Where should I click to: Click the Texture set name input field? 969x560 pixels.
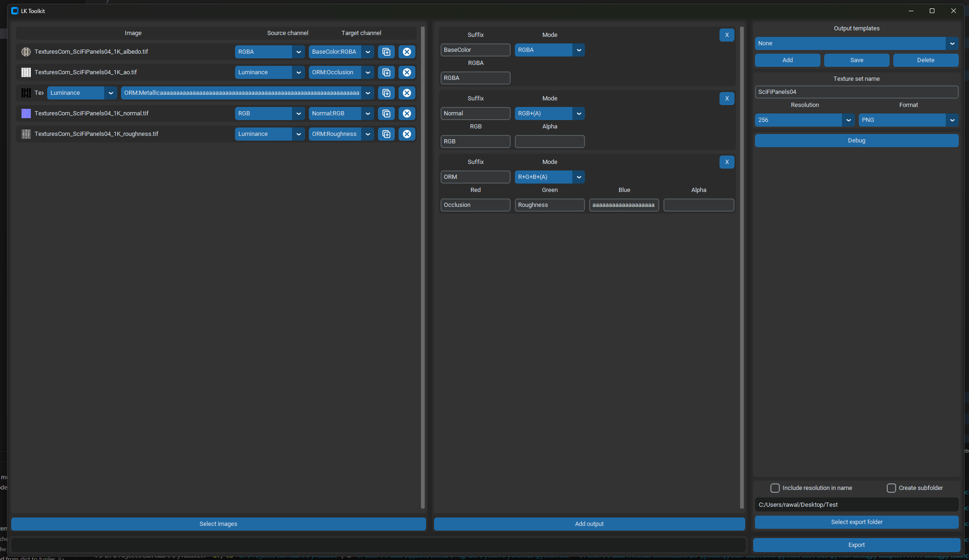[856, 92]
